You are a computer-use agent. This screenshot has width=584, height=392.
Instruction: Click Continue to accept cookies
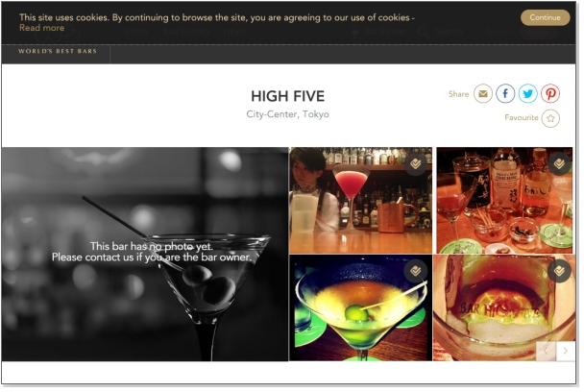tap(545, 17)
